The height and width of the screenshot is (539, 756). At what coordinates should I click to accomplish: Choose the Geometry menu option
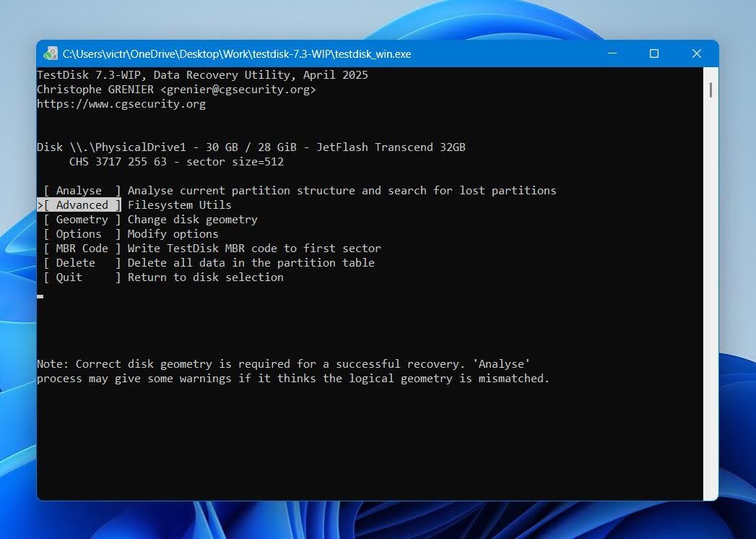click(82, 220)
